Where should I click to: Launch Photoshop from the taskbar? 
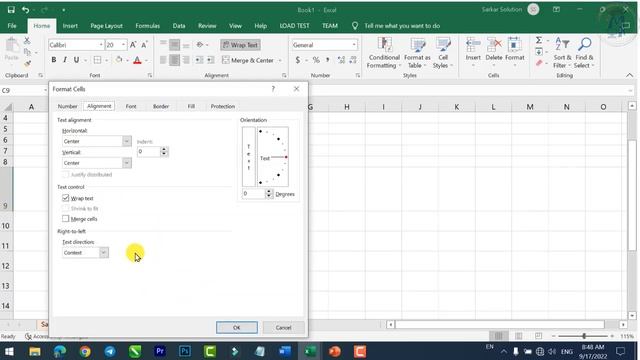(x=185, y=351)
